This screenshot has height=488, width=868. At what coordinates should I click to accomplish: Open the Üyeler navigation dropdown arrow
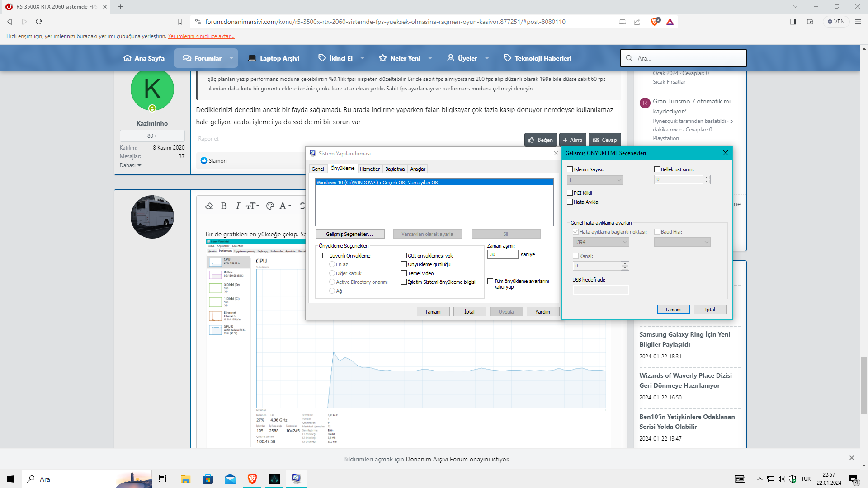(487, 58)
